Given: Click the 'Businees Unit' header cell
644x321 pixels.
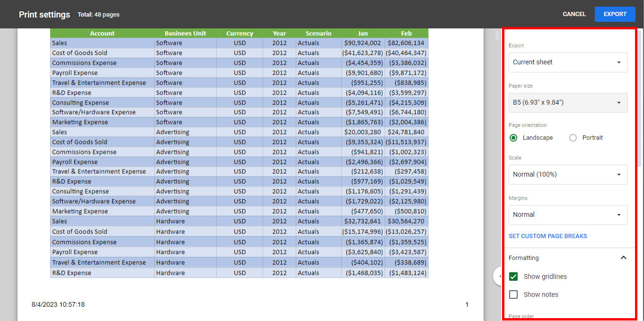Looking at the screenshot, I should click(x=185, y=33).
